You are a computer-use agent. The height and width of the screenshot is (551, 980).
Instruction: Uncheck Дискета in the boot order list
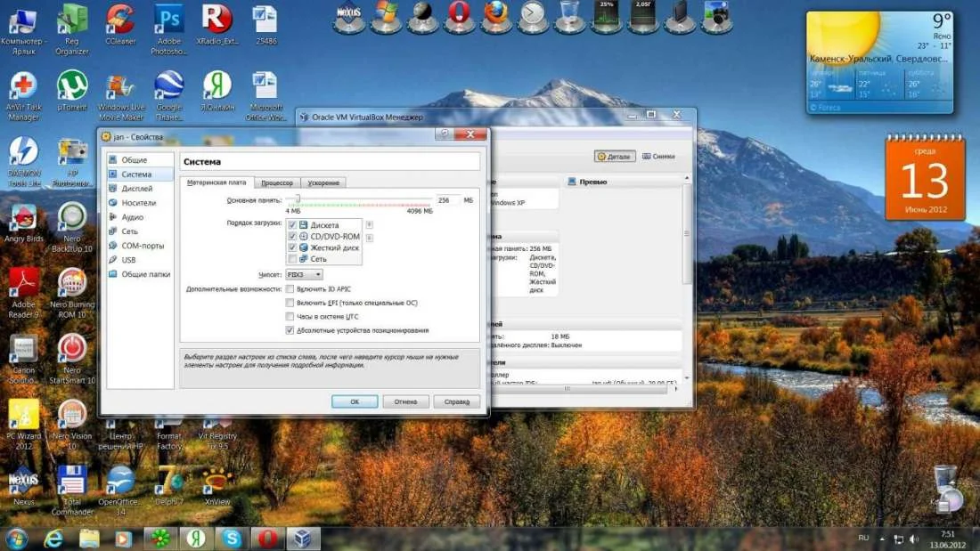click(x=292, y=225)
